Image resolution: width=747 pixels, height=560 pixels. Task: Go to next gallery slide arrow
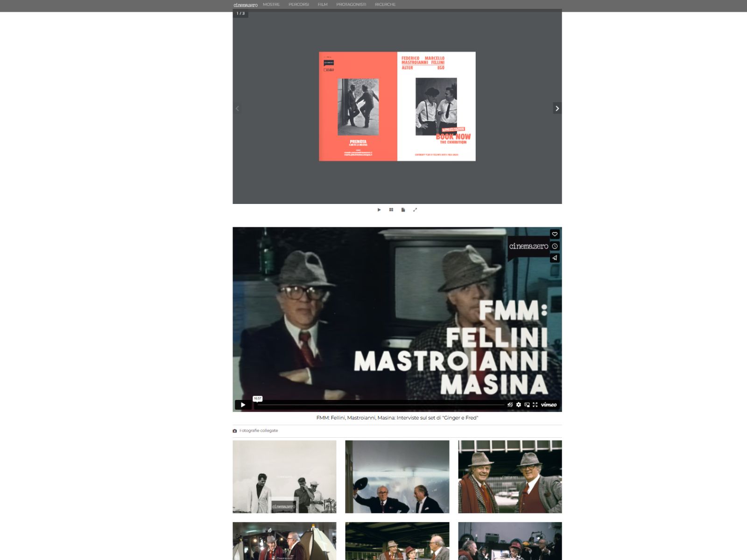click(x=557, y=108)
